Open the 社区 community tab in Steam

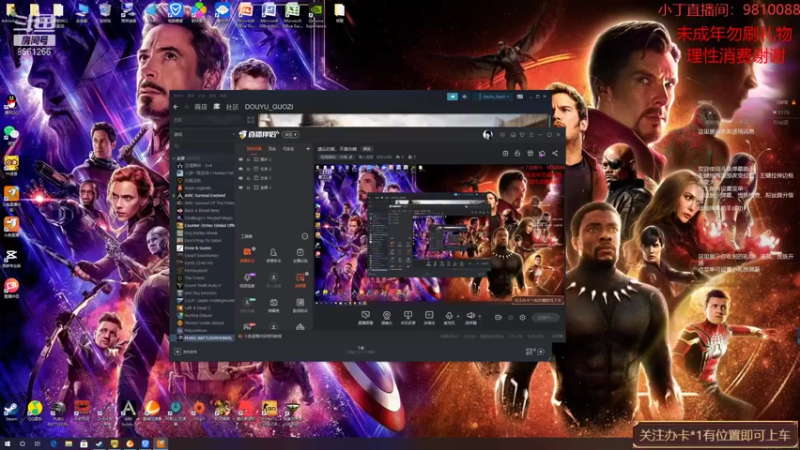232,107
